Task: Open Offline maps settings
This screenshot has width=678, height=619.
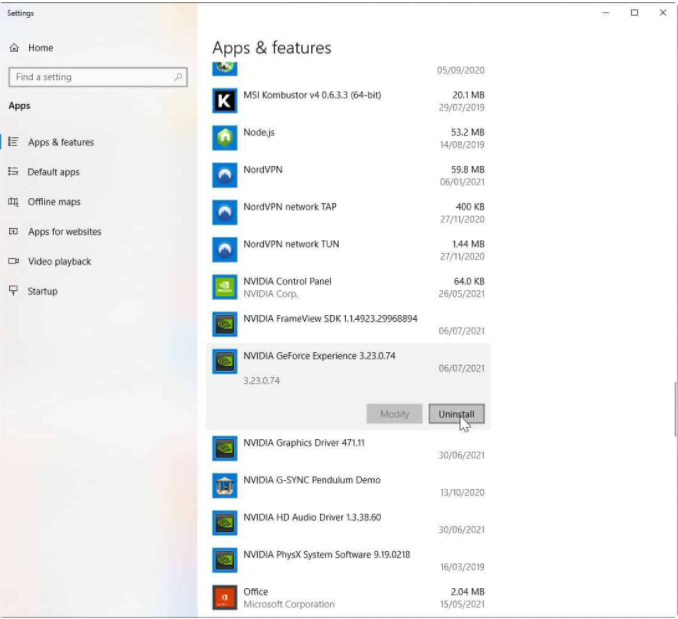Action: pyautogui.click(x=54, y=202)
